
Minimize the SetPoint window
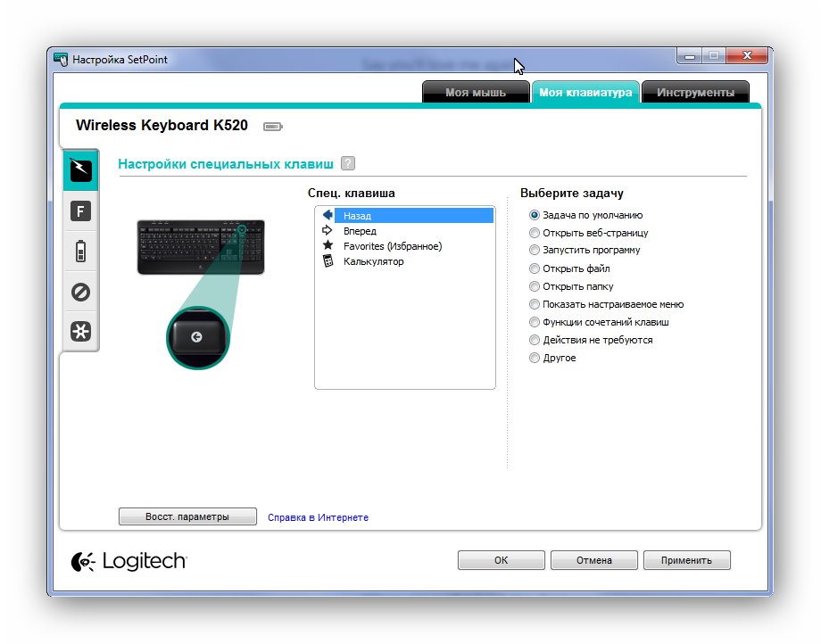[690, 56]
